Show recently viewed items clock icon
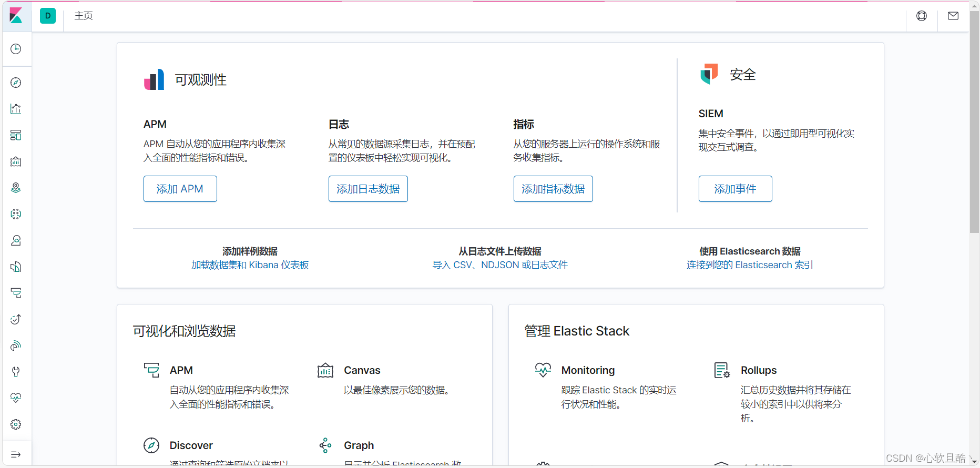Screen dimensions: 980x468 tap(16, 49)
